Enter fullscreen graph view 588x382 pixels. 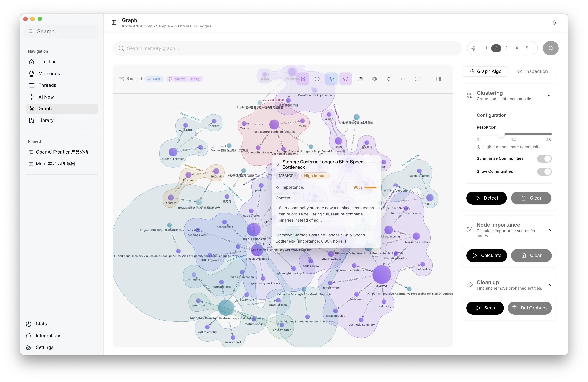tap(417, 79)
